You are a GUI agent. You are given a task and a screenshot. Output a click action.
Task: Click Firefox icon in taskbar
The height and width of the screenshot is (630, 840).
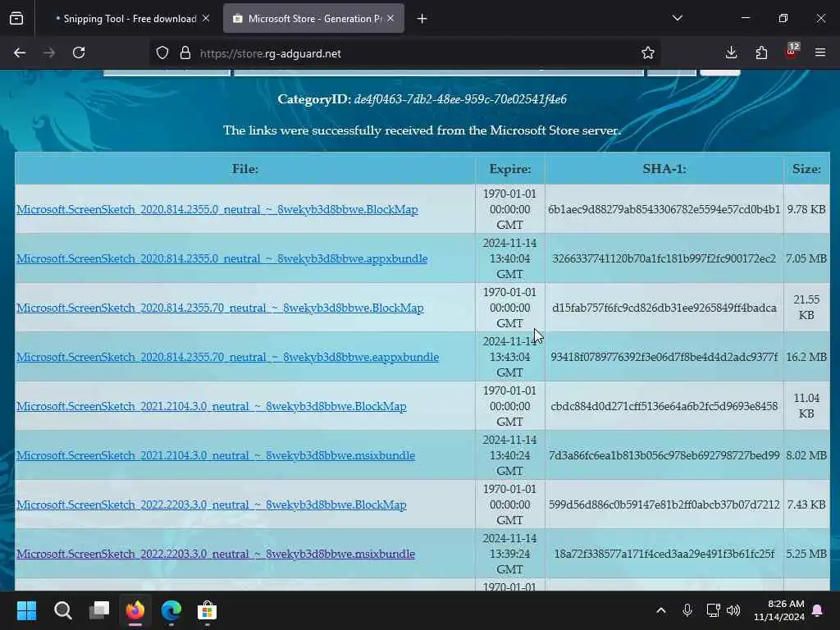135,610
